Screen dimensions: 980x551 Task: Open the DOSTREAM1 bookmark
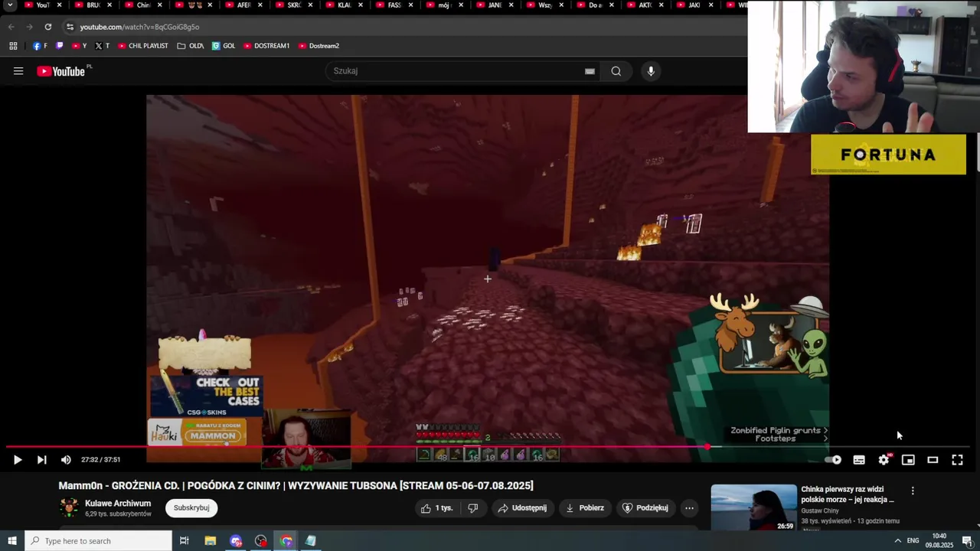pyautogui.click(x=266, y=46)
